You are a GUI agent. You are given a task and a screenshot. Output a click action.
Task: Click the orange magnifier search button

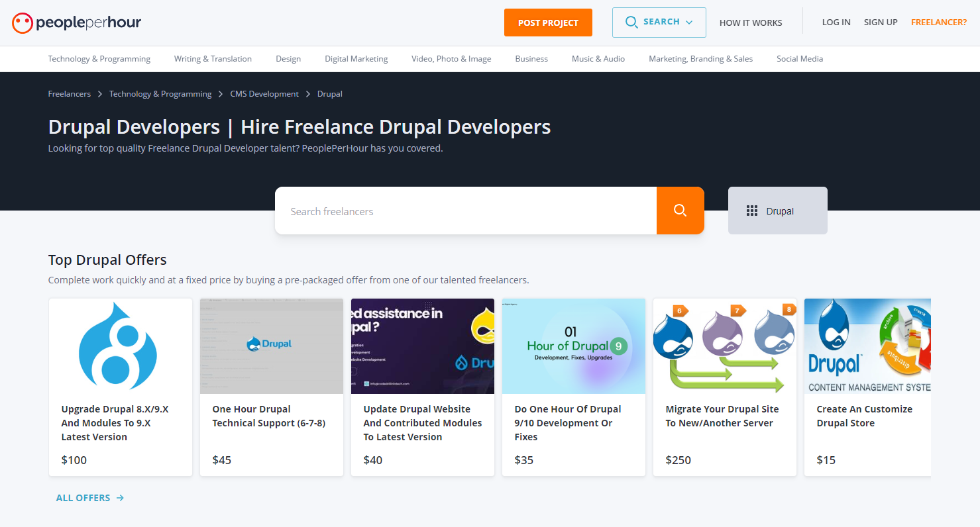click(x=680, y=211)
